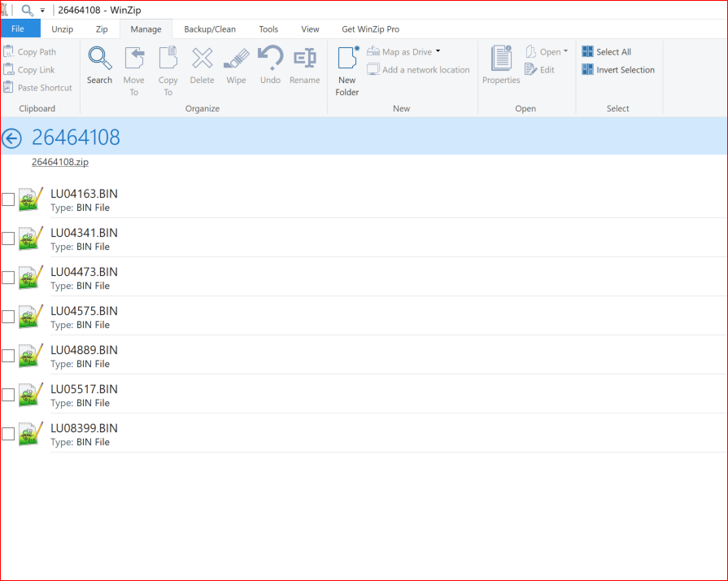Click the Wipe tool icon
This screenshot has height=581, width=728.
(x=236, y=59)
